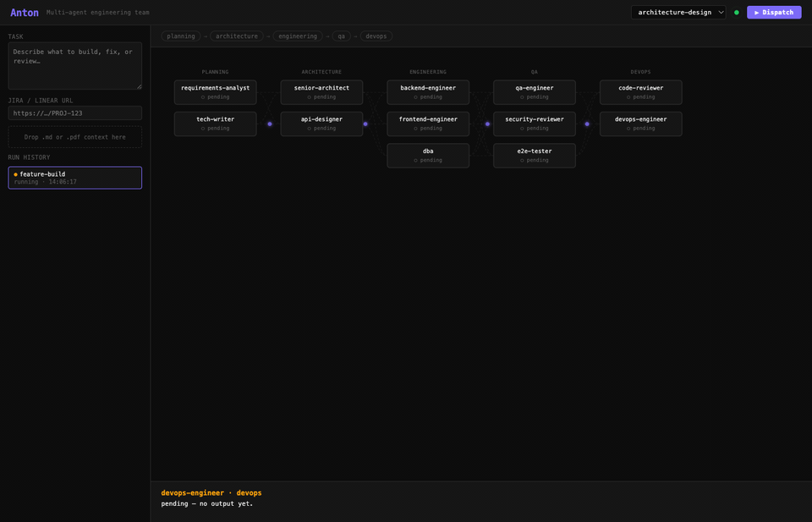Click the green status indicator dot
The width and height of the screenshot is (812, 522).
click(x=737, y=13)
